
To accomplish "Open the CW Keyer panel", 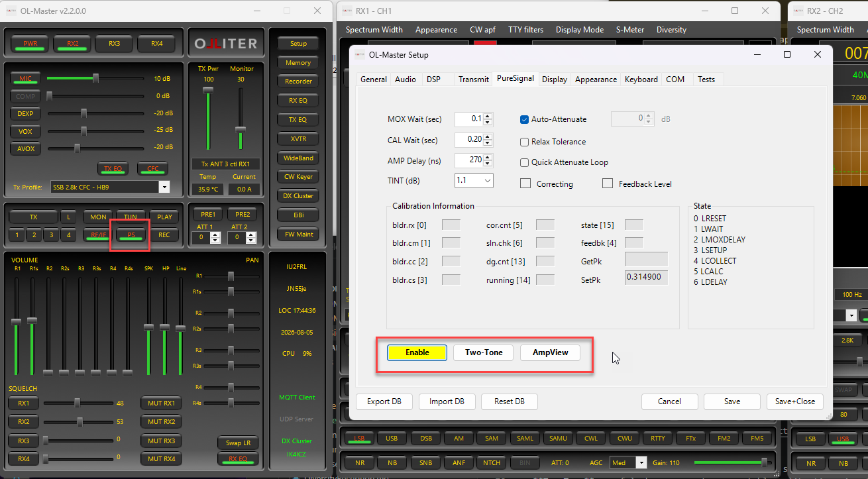I will [x=298, y=177].
